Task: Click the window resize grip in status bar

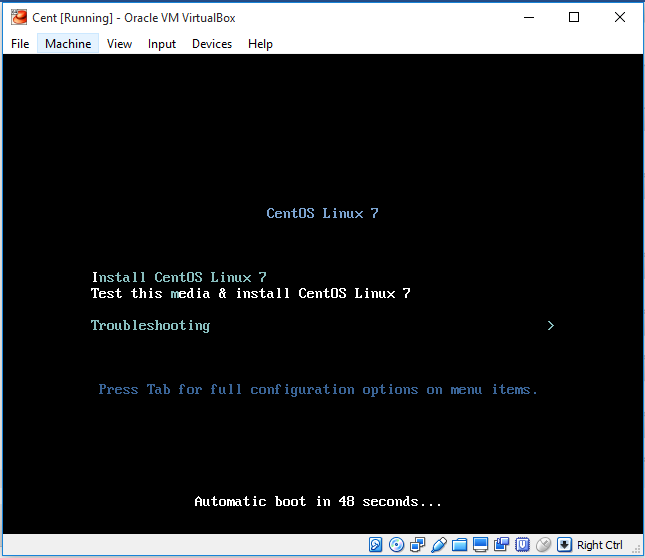Action: [636, 549]
